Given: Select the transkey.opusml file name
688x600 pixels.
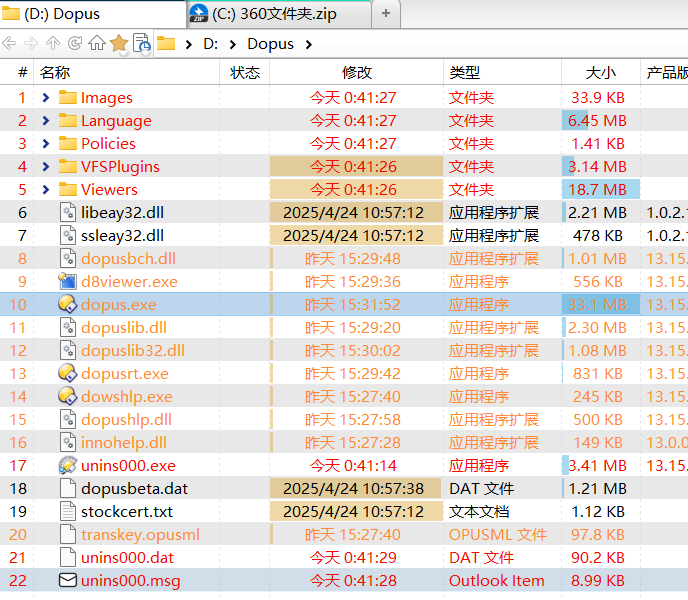Looking at the screenshot, I should 140,535.
